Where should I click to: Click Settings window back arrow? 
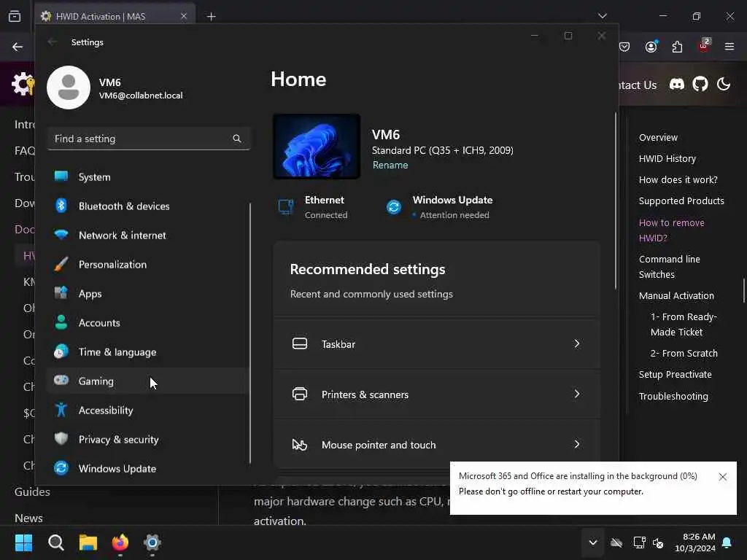click(x=53, y=42)
